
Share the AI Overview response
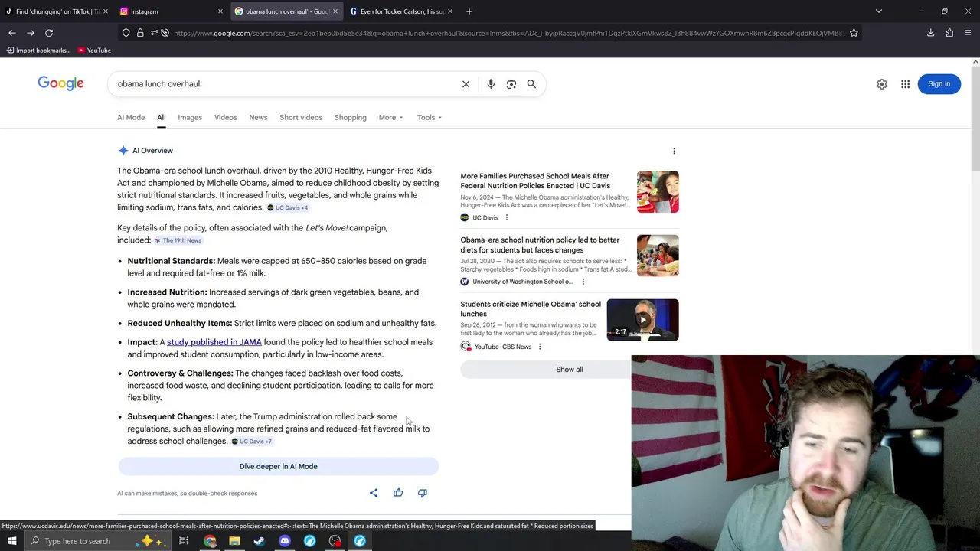[x=374, y=493]
